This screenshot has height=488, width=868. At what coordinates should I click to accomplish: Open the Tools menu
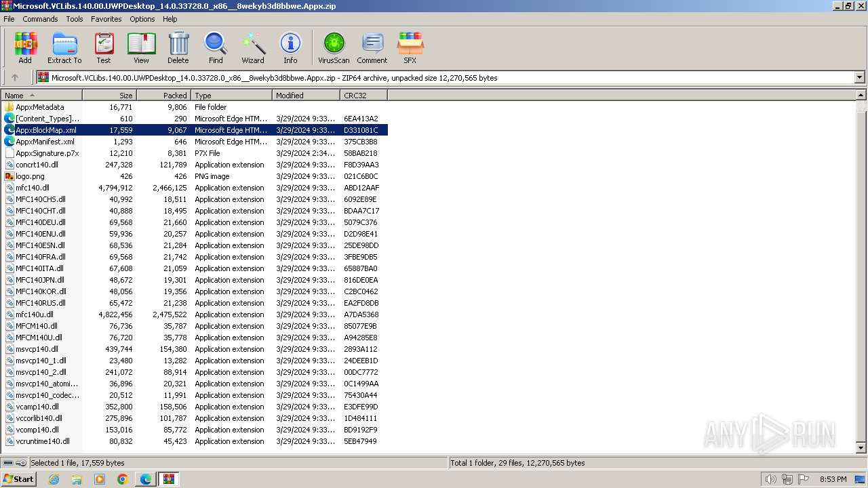pos(75,19)
